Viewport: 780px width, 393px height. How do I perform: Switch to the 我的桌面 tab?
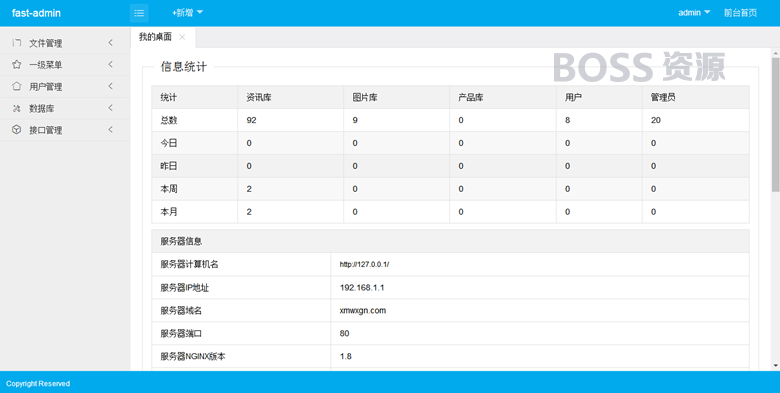155,37
